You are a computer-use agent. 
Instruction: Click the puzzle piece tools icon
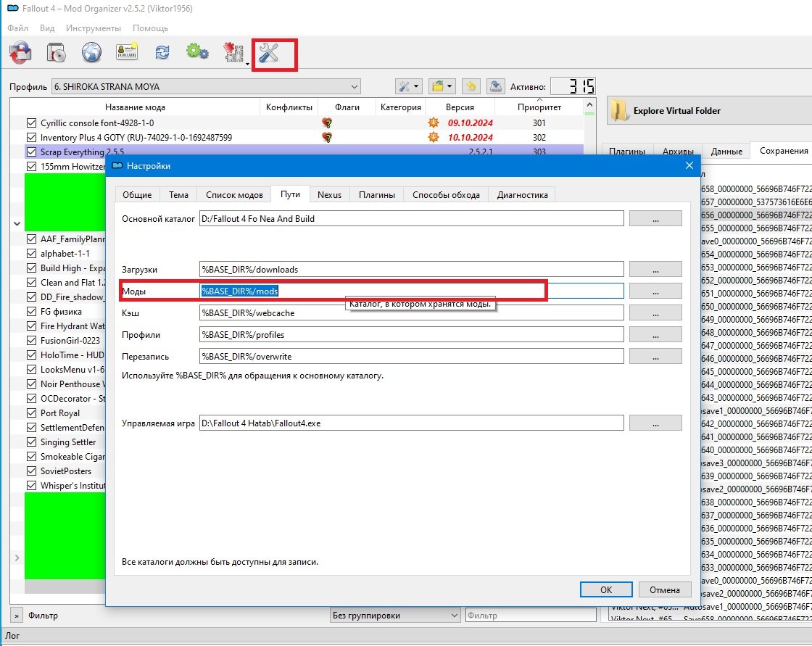[233, 53]
